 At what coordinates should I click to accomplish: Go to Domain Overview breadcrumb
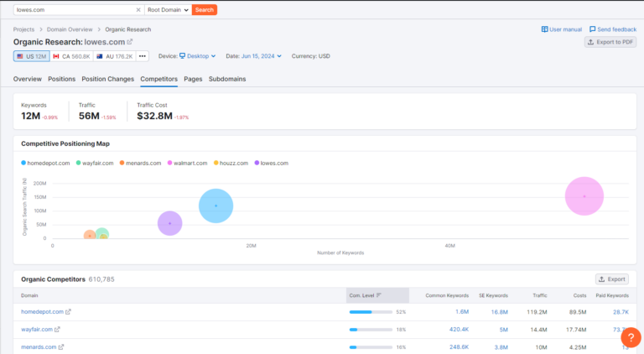click(x=70, y=29)
